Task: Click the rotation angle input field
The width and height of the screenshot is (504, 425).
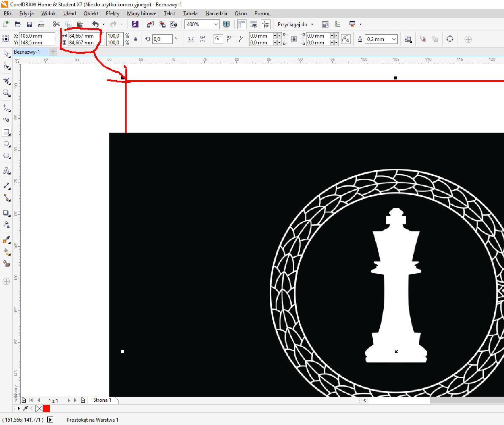Action: (162, 39)
